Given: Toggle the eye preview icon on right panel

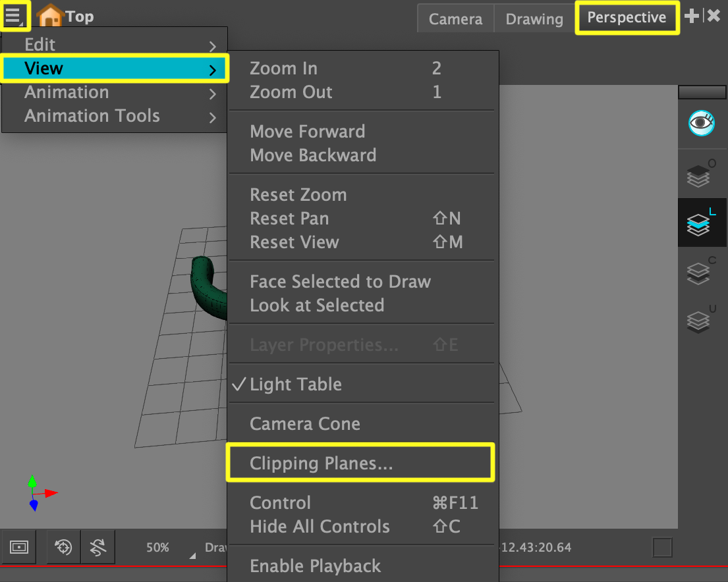Looking at the screenshot, I should (702, 123).
